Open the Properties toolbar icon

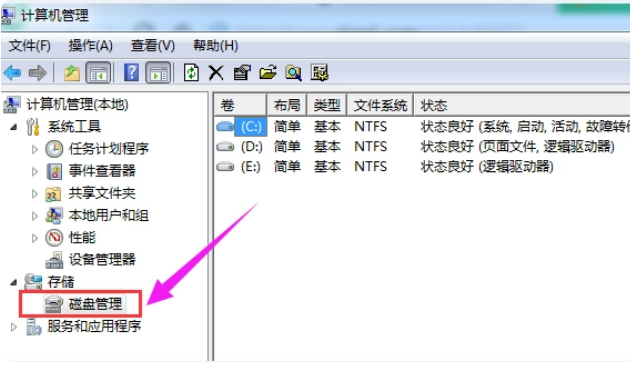(x=242, y=73)
